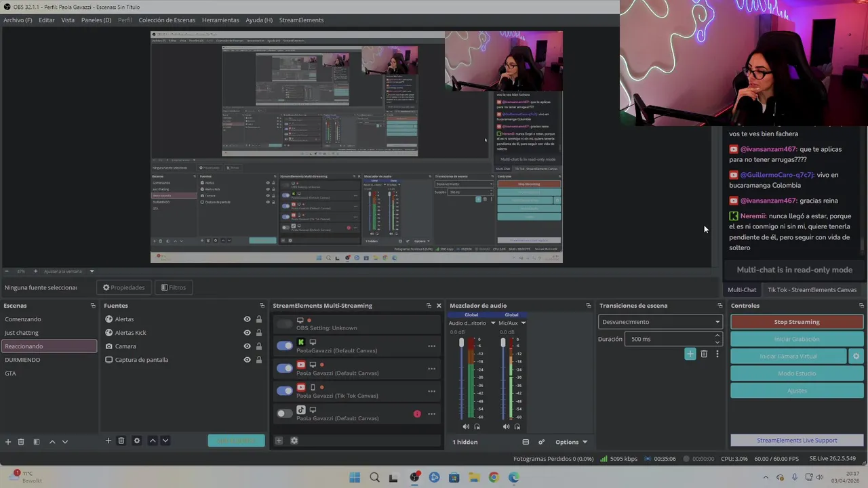Image resolution: width=868 pixels, height=488 pixels.
Task: Move source down in Fuentes toolbar
Action: [165, 441]
